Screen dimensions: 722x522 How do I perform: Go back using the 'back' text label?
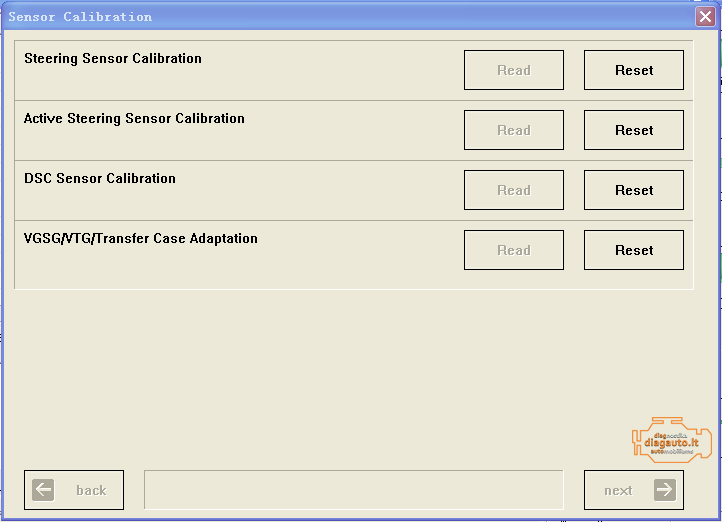(91, 490)
